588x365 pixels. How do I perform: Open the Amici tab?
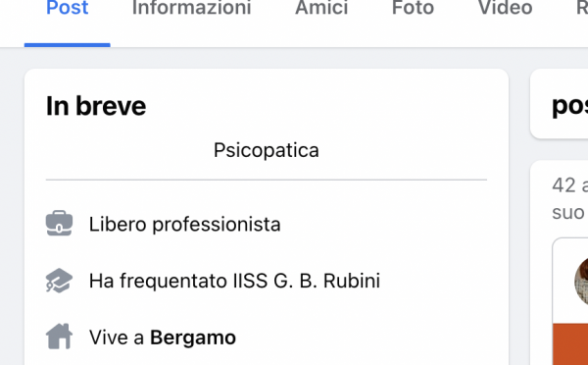point(321,8)
